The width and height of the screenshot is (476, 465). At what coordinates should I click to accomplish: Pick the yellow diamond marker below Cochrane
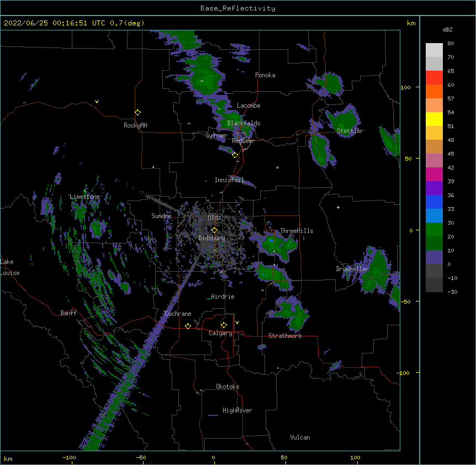188,326
